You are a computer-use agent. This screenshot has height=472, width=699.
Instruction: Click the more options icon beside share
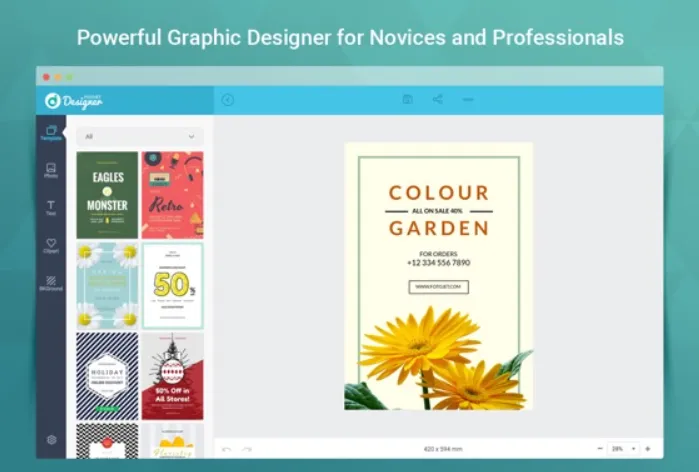coord(468,99)
